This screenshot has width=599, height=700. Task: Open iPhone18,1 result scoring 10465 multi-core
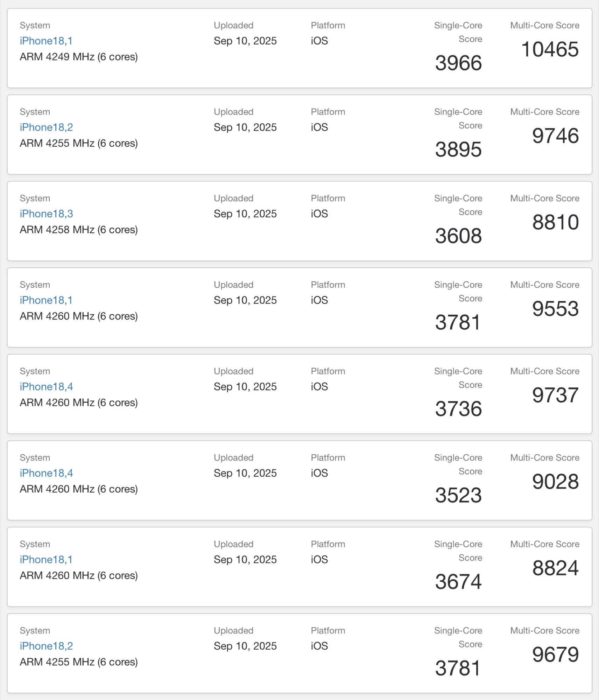point(46,41)
